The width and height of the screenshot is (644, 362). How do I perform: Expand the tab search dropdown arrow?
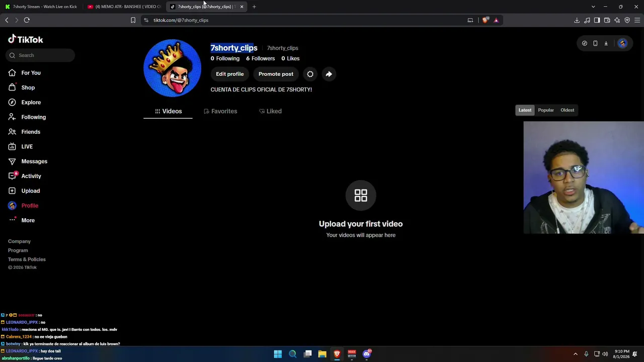tap(593, 7)
